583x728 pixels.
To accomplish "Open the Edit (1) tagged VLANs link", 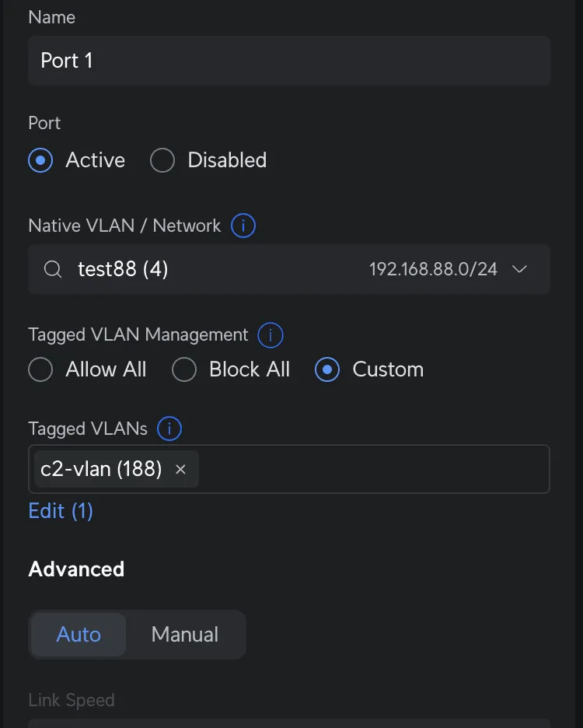I will [x=60, y=511].
